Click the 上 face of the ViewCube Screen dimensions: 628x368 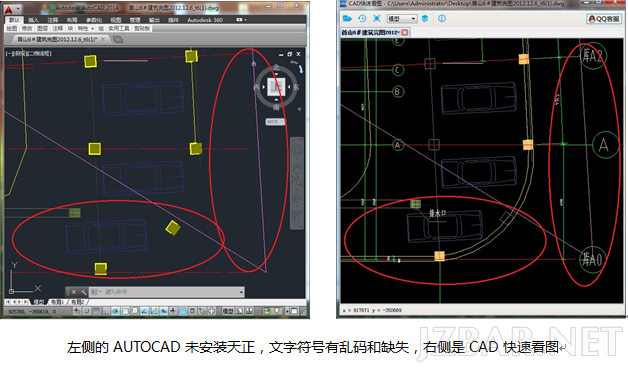coord(276,86)
